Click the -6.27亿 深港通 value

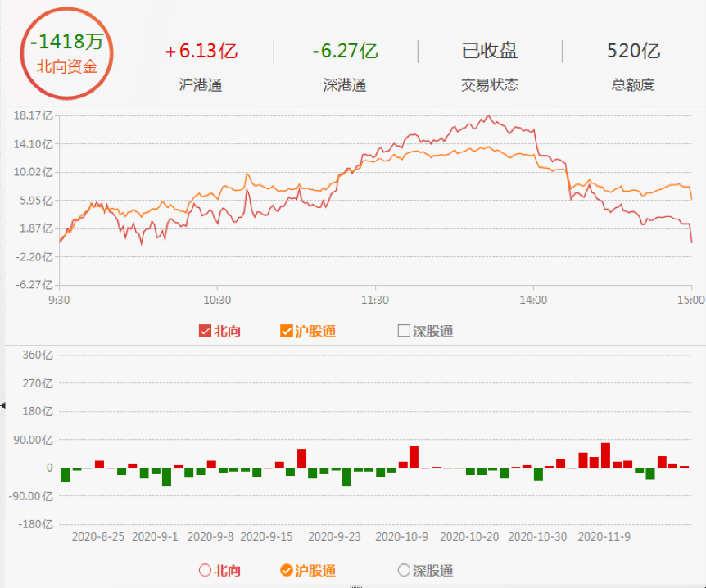(x=345, y=51)
